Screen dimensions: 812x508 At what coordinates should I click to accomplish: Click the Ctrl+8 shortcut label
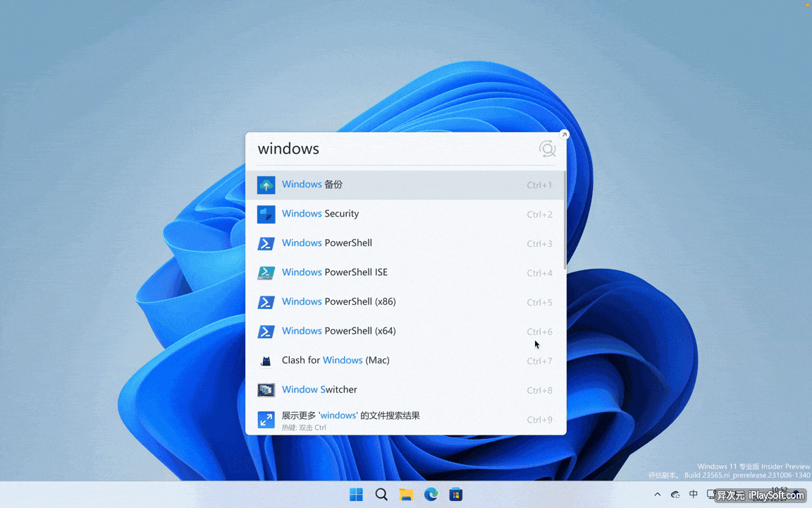[540, 390]
